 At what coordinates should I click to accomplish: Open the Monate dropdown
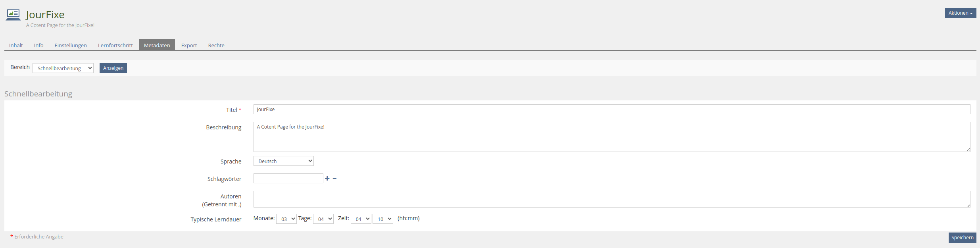tap(286, 219)
